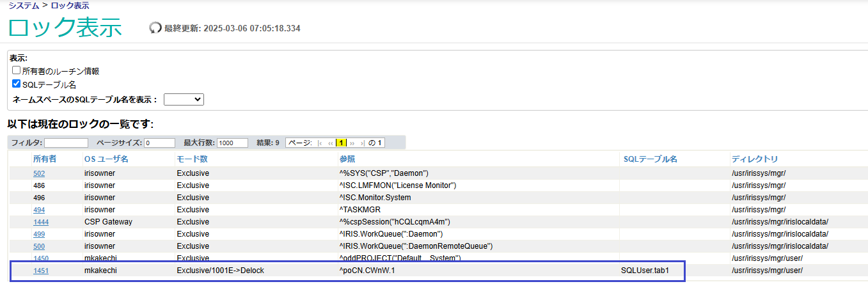The width and height of the screenshot is (868, 291).
Task: Enable 所有者のルーチン情報 checkbox
Action: (x=17, y=71)
